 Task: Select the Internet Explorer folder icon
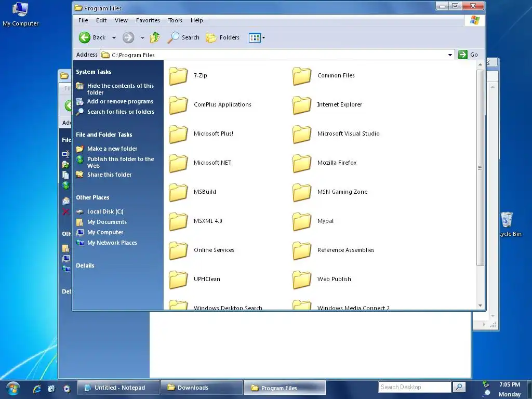coord(302,105)
